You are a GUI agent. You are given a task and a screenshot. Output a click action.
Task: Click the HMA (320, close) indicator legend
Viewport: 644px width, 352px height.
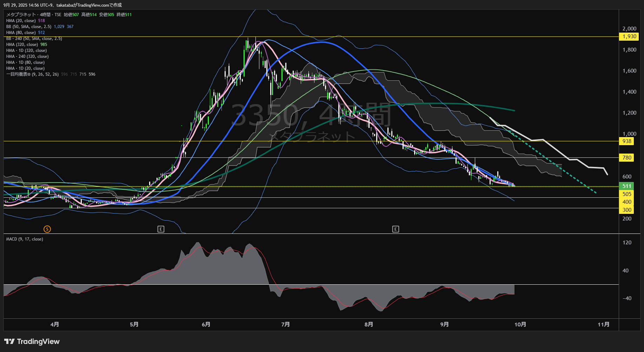coord(27,45)
